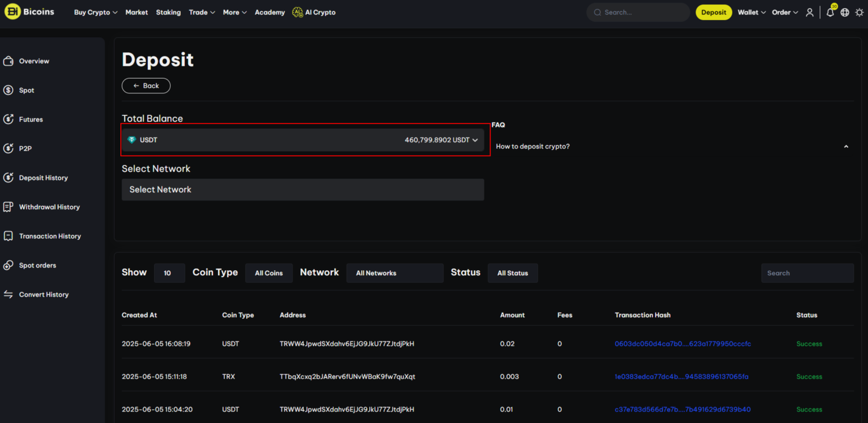Screen dimensions: 868x423
Task: Click the Fees column header
Action: coord(565,315)
